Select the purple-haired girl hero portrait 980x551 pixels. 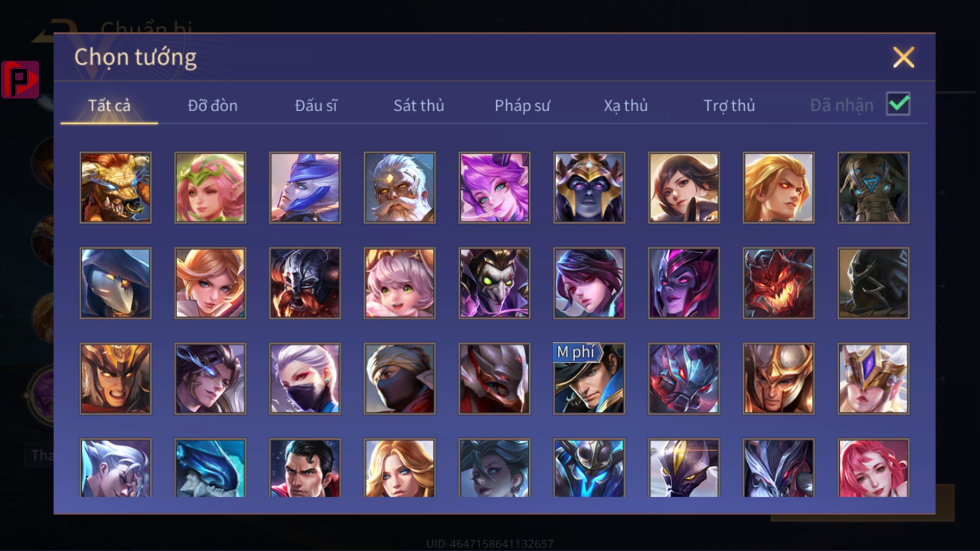[x=494, y=188]
